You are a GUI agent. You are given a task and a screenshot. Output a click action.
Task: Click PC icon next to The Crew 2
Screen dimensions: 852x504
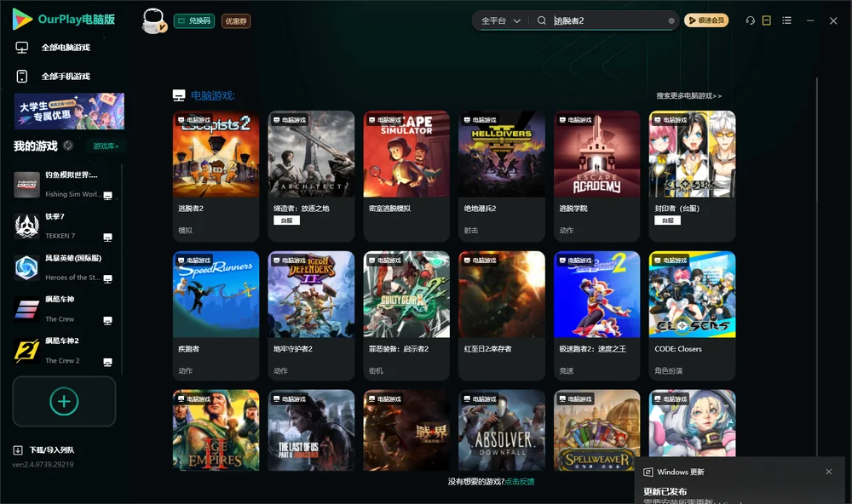tap(107, 363)
